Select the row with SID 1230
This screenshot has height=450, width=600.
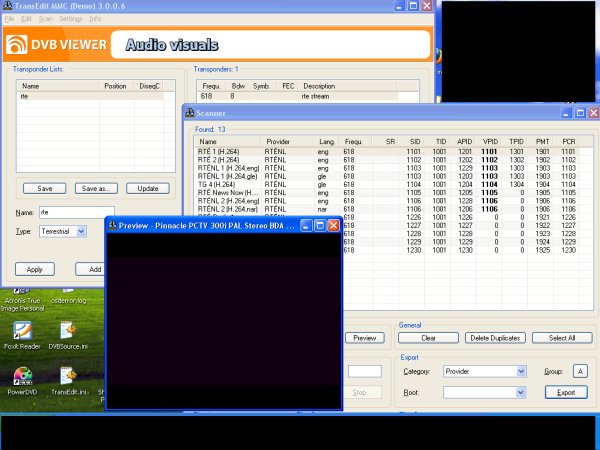click(461, 250)
